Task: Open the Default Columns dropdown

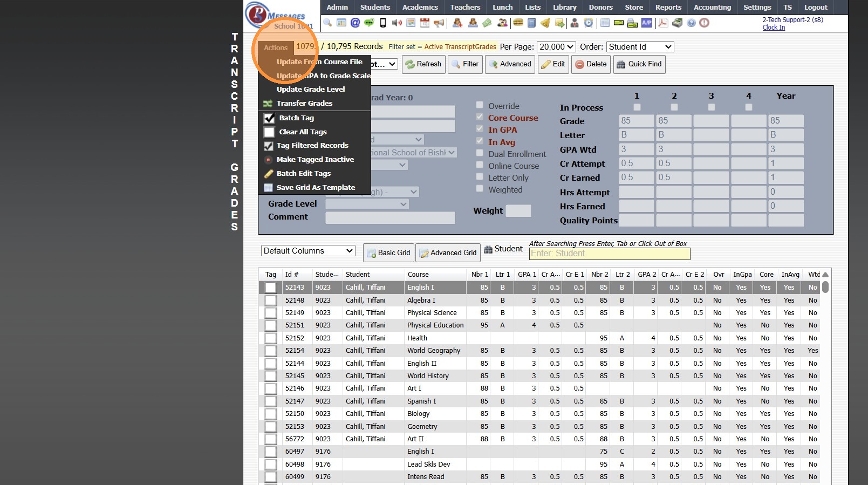Action: coord(308,251)
